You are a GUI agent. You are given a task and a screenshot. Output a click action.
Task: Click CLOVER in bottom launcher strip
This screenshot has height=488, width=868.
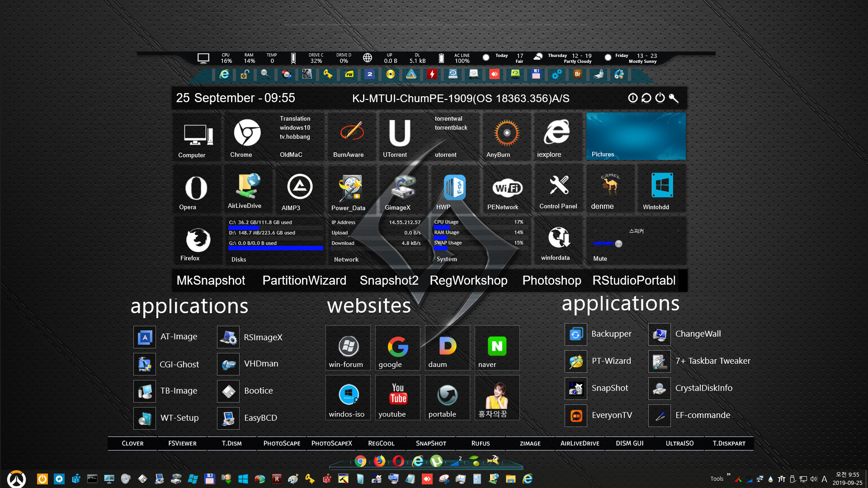click(x=132, y=444)
